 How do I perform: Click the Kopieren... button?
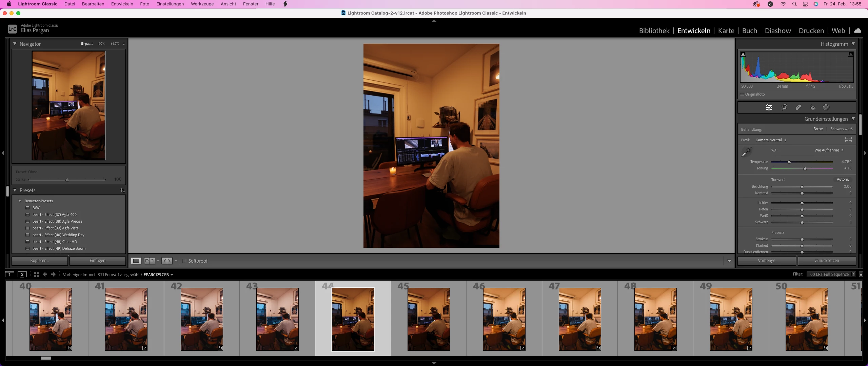pyautogui.click(x=39, y=261)
